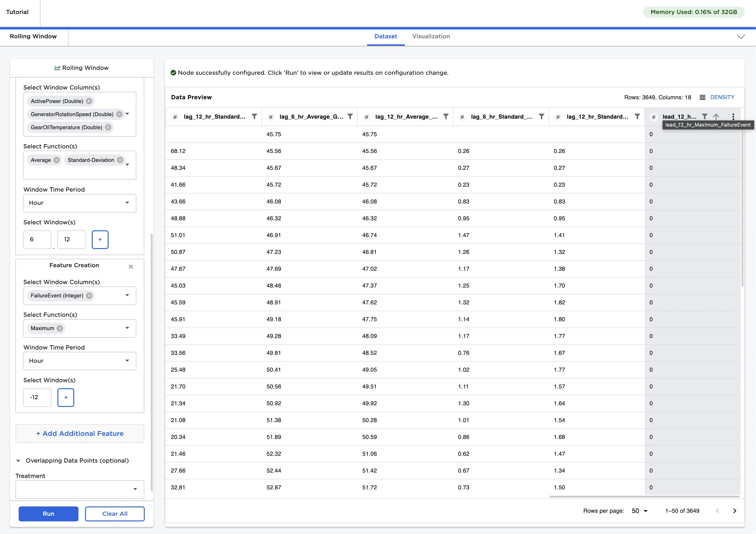Click the window input showing -12
Viewport: 756px width, 534px height.
[x=37, y=397]
